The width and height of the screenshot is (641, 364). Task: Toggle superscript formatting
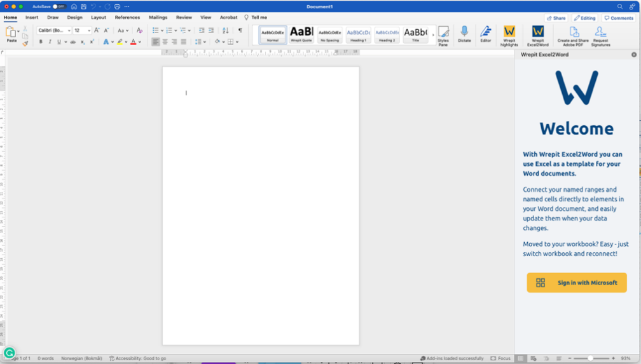[92, 42]
